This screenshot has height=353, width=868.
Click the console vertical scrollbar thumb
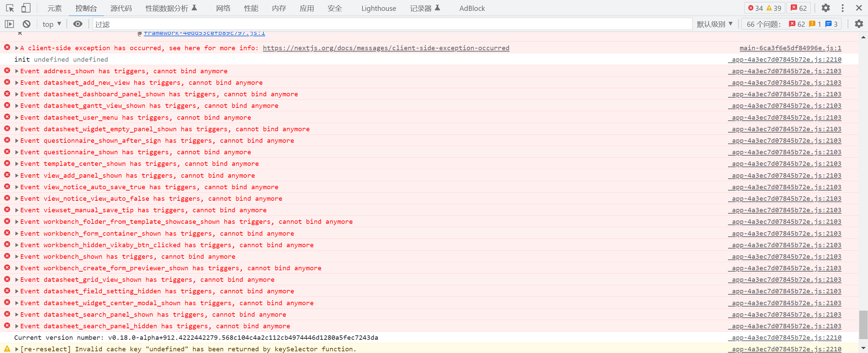tap(863, 324)
